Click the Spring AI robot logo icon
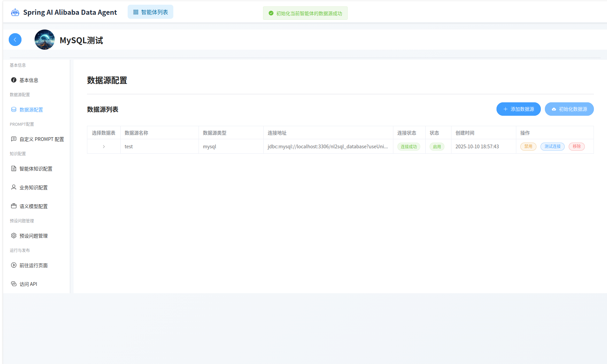 tap(15, 12)
